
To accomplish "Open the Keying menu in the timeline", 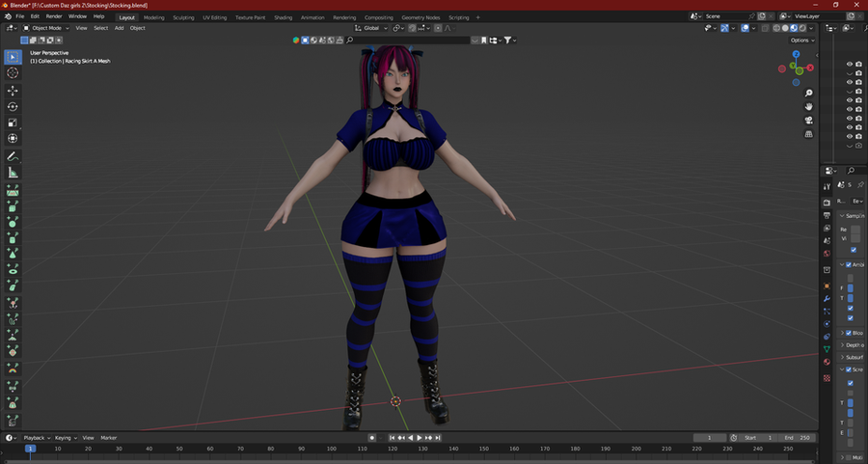I will (x=66, y=438).
